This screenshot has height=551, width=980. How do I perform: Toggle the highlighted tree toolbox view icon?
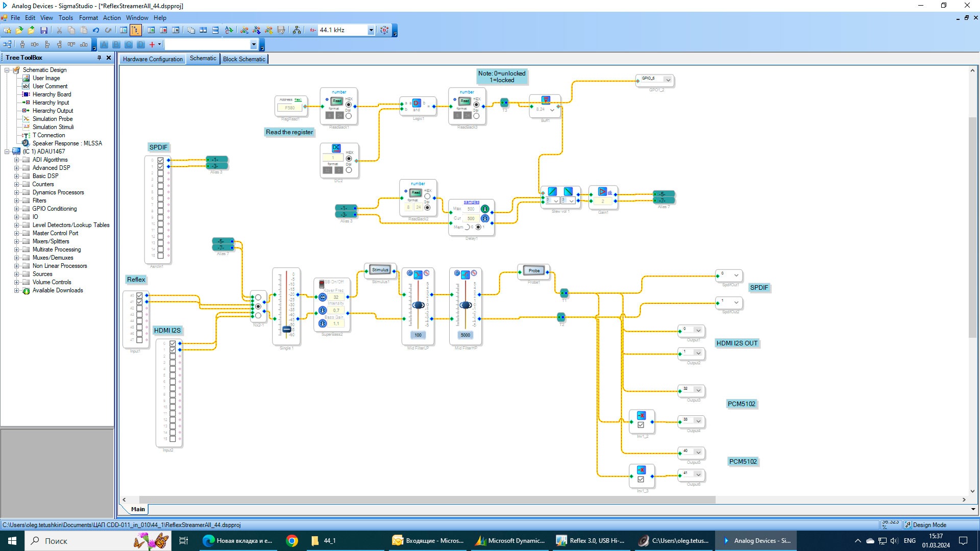pyautogui.click(x=136, y=30)
